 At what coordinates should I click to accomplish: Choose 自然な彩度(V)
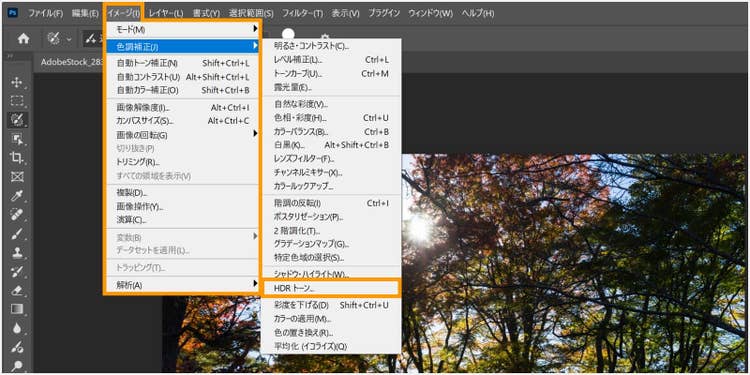point(331,104)
